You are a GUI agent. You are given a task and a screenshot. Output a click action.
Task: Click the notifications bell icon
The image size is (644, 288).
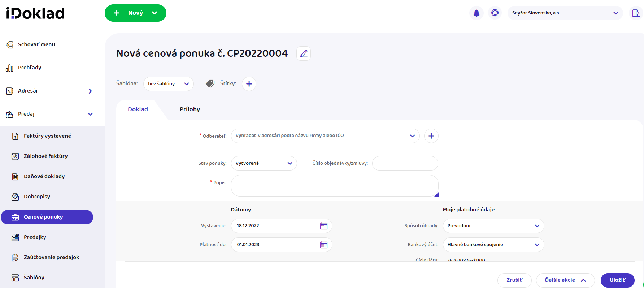[x=476, y=13]
